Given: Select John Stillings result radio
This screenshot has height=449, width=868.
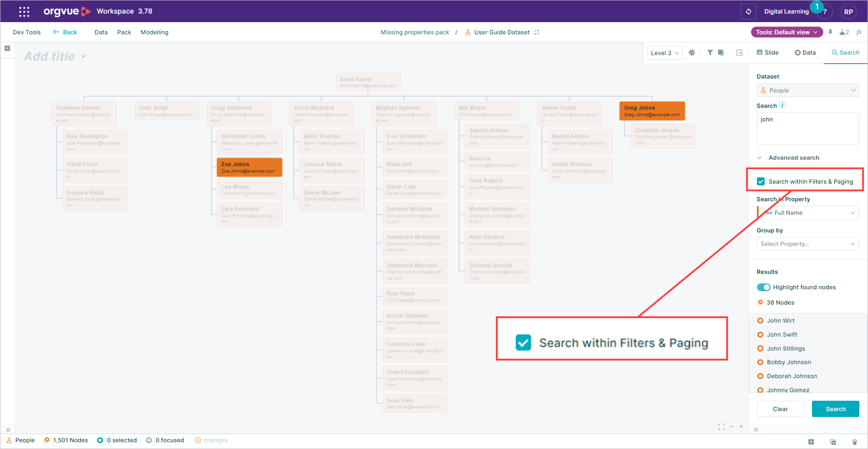Looking at the screenshot, I should coord(760,348).
